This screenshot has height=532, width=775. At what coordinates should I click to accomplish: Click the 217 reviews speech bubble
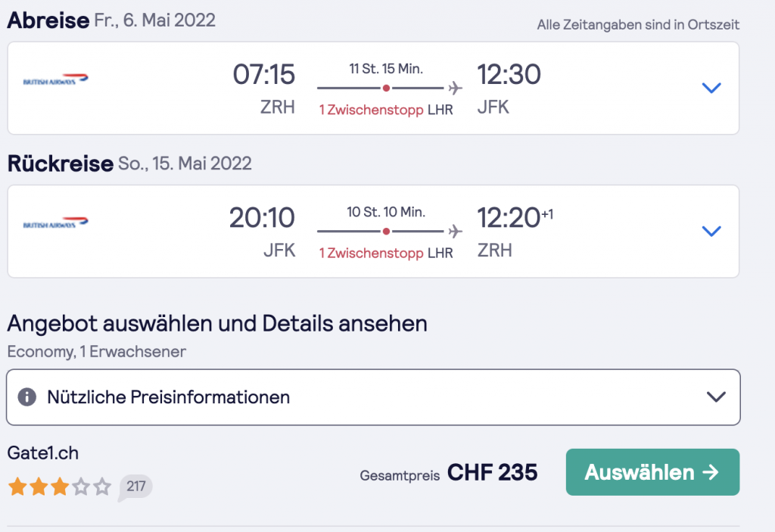[x=135, y=487]
